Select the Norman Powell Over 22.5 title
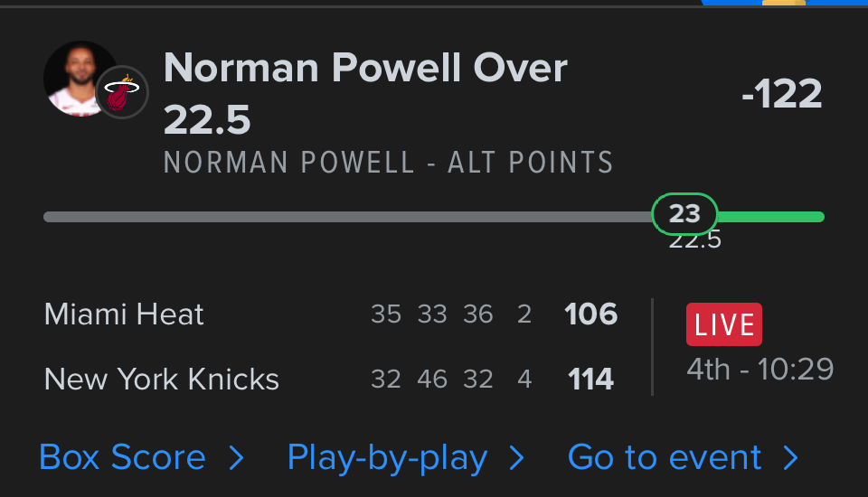The height and width of the screenshot is (497, 868). point(365,93)
